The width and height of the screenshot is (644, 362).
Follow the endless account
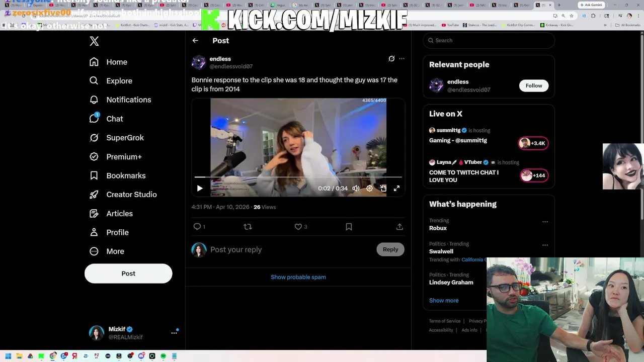click(x=534, y=85)
